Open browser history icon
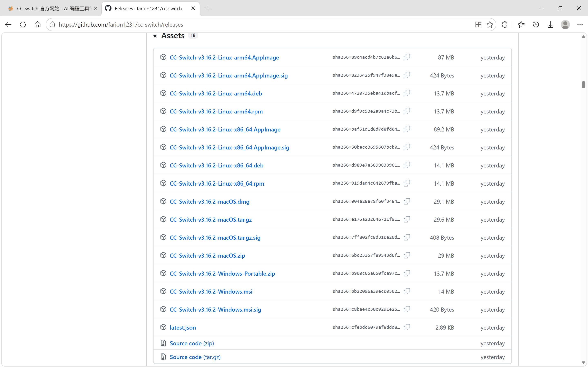 [536, 25]
